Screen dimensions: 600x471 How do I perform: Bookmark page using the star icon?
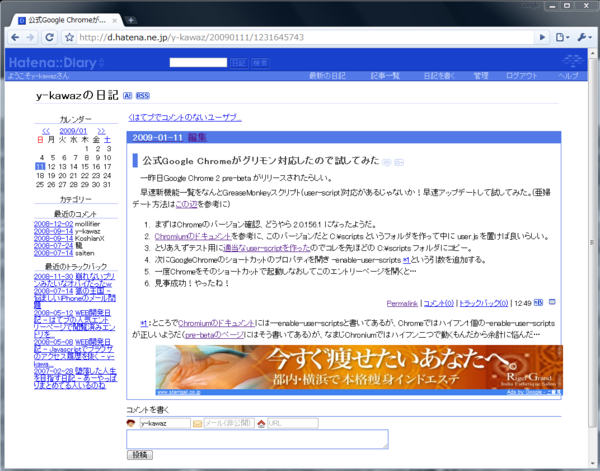point(69,37)
